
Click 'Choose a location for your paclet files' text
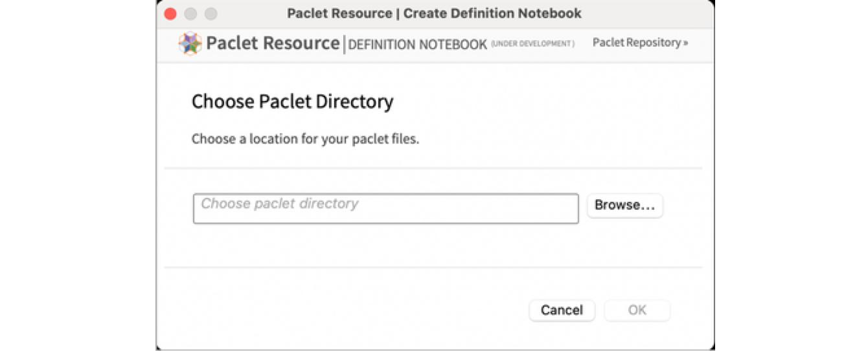pos(305,139)
